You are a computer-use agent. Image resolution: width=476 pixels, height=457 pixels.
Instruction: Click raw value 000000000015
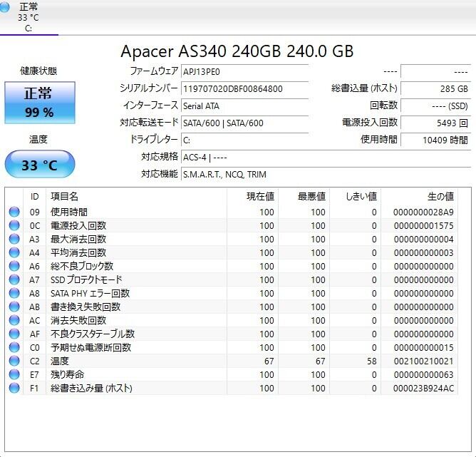[x=423, y=347]
